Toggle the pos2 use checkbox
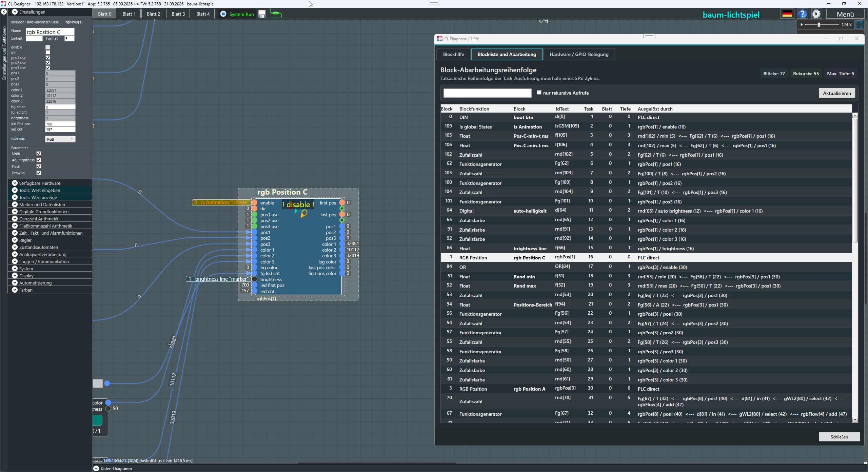The width and height of the screenshot is (868, 472). click(48, 63)
